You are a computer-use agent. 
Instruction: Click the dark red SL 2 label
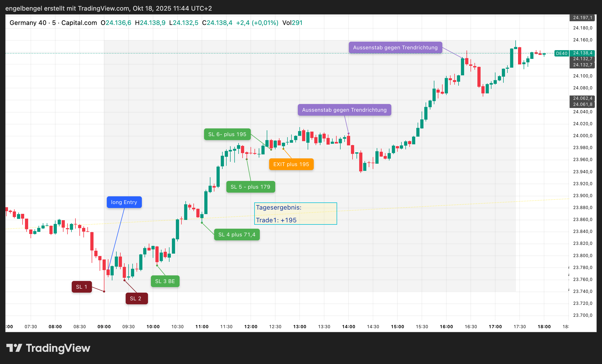point(137,298)
